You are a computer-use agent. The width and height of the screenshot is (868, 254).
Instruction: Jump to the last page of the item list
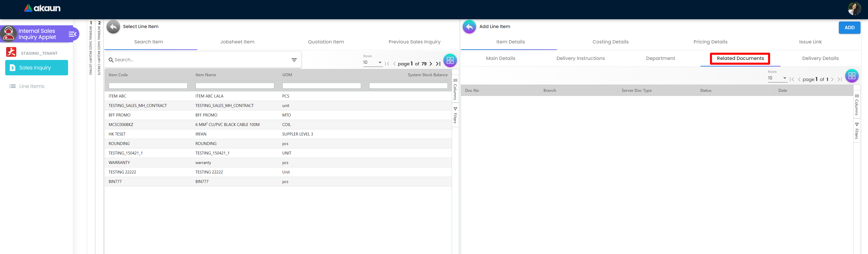tap(438, 64)
